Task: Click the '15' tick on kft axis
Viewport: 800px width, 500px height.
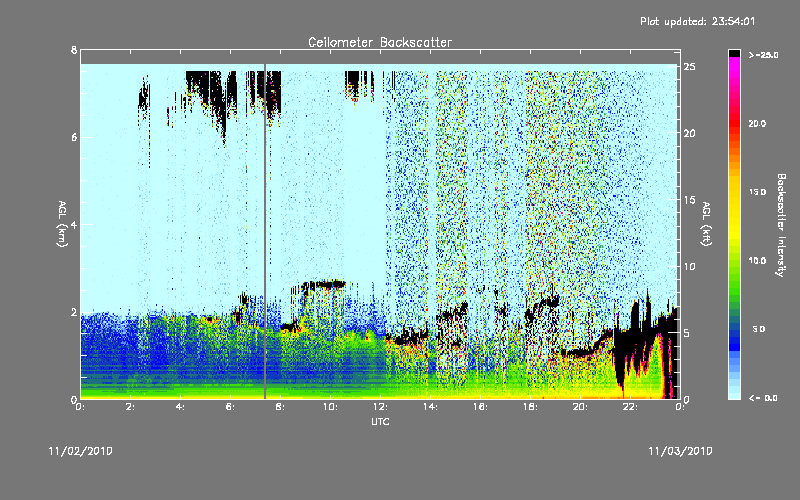Action: pyautogui.click(x=690, y=200)
